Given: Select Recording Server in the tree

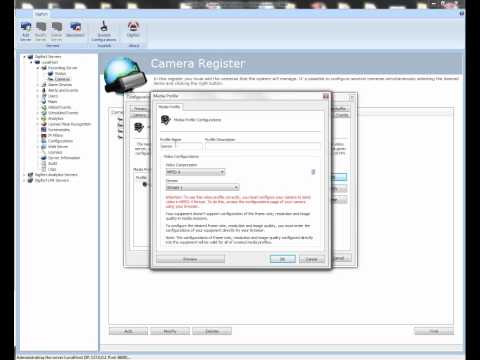Looking at the screenshot, I should click(x=62, y=68).
